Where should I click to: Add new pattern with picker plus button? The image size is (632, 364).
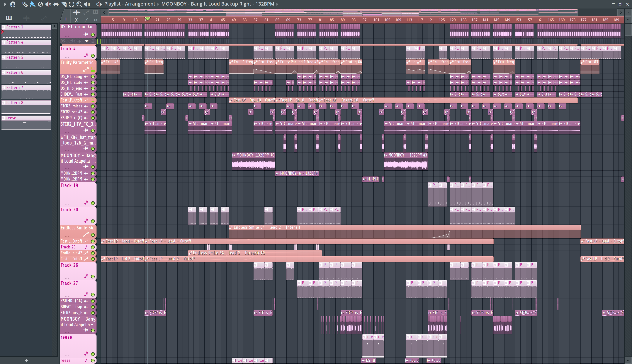click(x=26, y=360)
